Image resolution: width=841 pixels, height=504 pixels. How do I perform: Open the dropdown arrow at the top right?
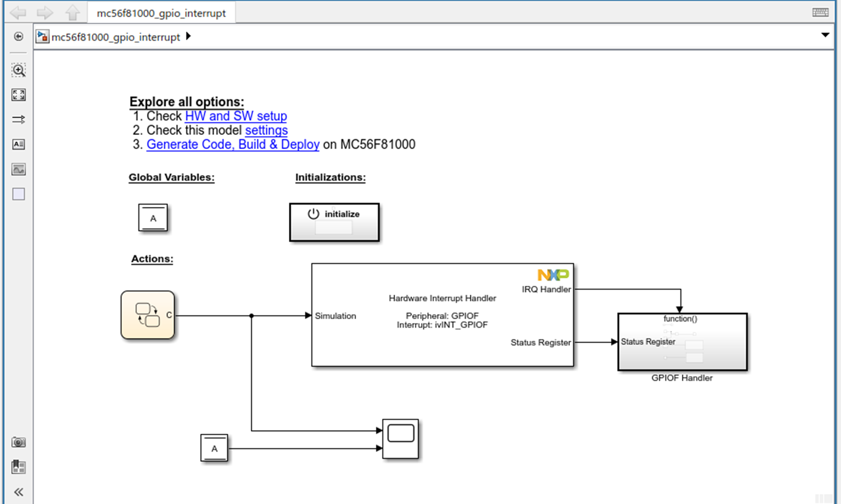click(x=826, y=35)
